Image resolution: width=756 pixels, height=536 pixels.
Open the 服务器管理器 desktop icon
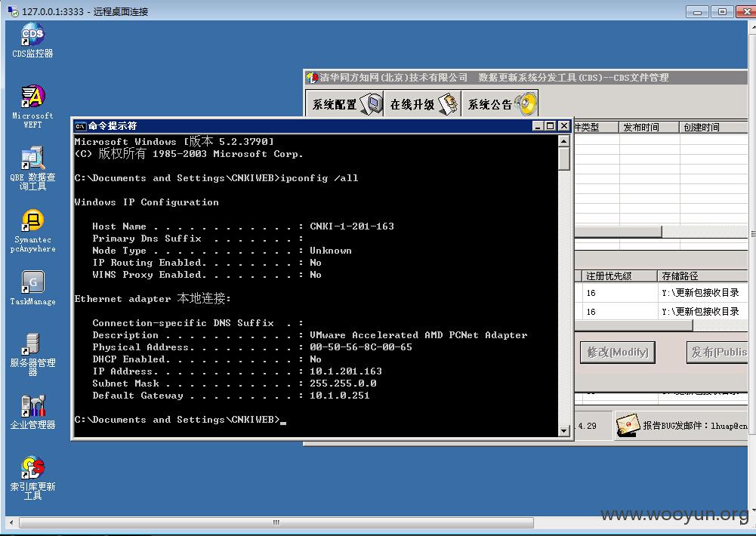tap(32, 353)
